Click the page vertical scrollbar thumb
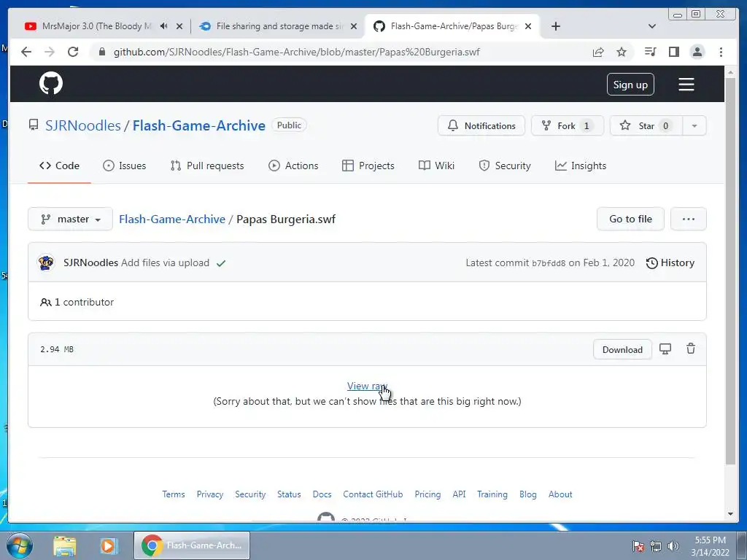 click(730, 271)
